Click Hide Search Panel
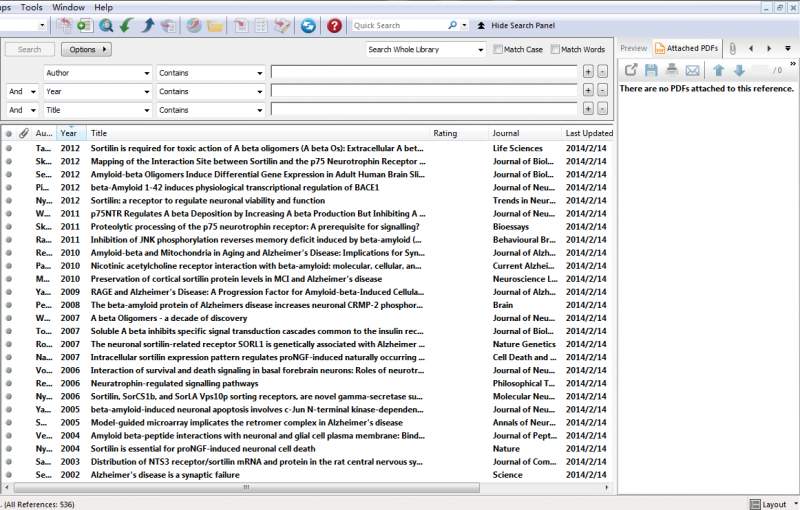This screenshot has width=800, height=510. (x=516, y=25)
